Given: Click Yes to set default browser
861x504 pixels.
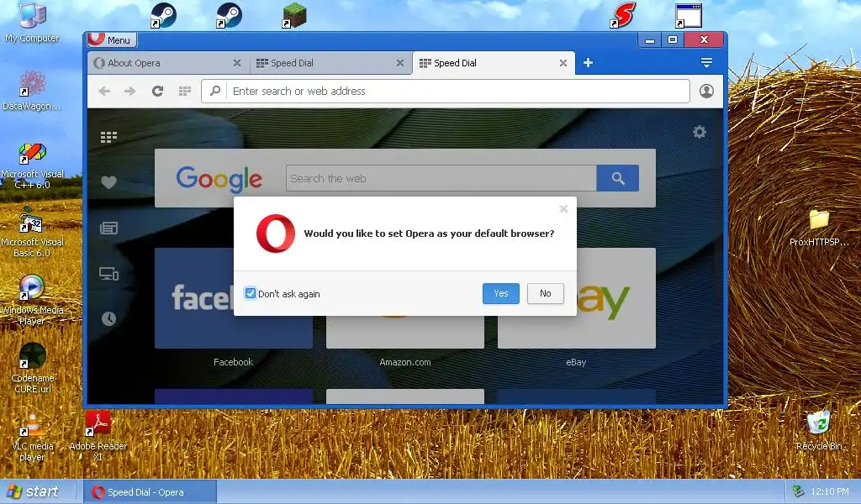Looking at the screenshot, I should [501, 293].
